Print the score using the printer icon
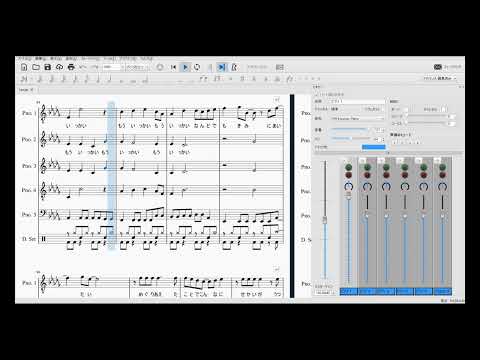This screenshot has height=360, width=480. point(71,67)
